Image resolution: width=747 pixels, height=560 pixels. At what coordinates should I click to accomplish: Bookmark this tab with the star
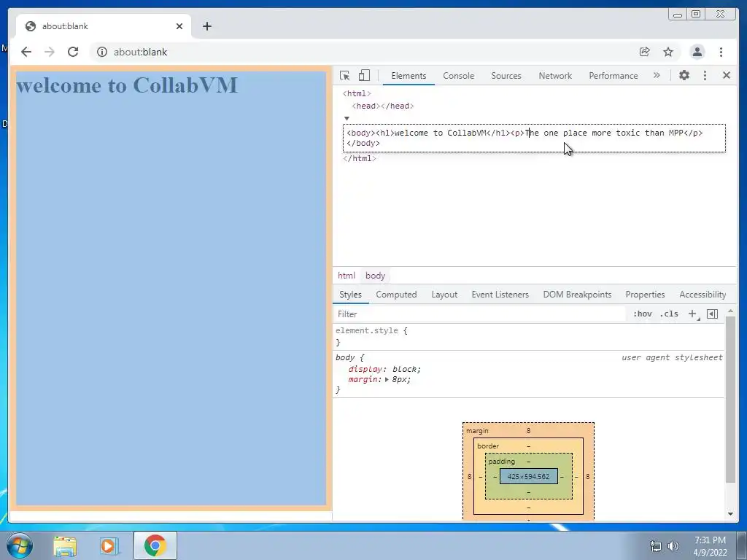668,52
